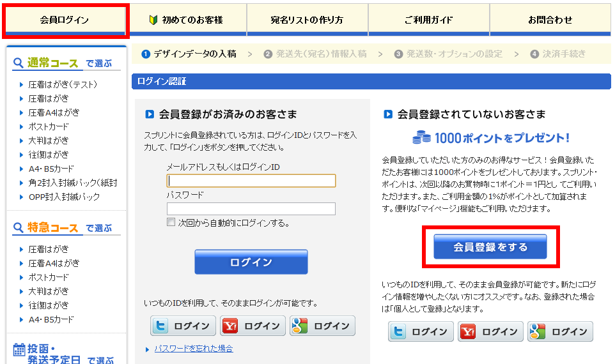
Task: Click the coins icon in the 1000ポイント banner
Action: (422, 137)
